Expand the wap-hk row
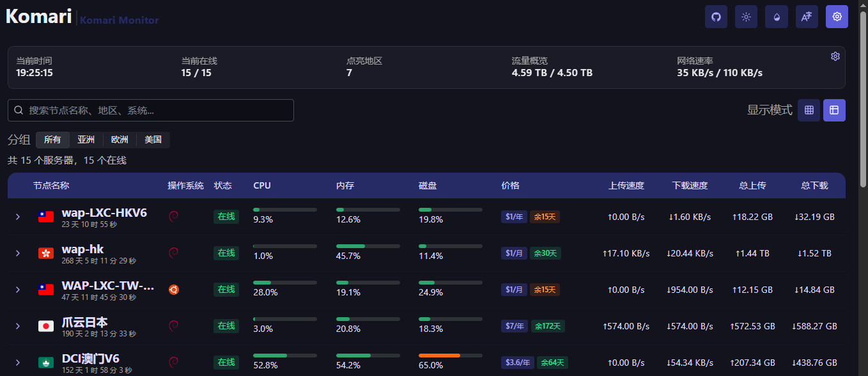 [x=18, y=253]
